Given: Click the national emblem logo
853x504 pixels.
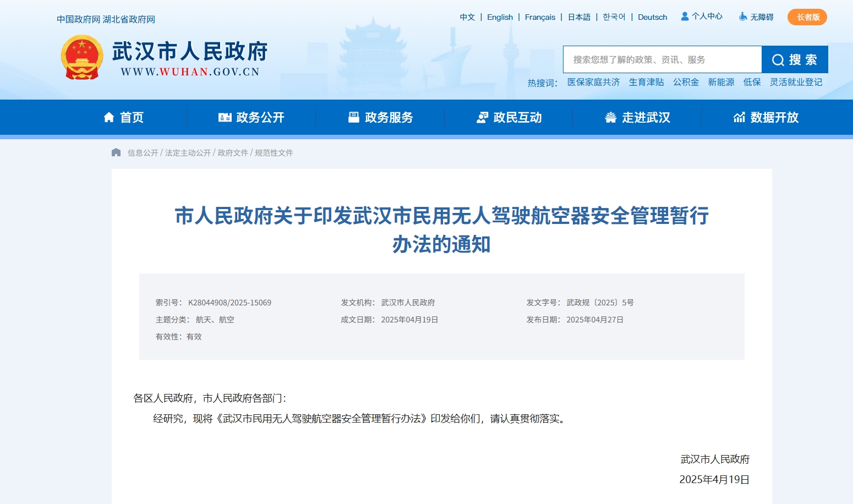Looking at the screenshot, I should click(82, 58).
